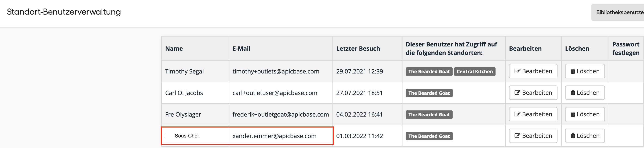Click the Letzter Besuch column header
The width and height of the screenshot is (644, 148).
click(358, 48)
